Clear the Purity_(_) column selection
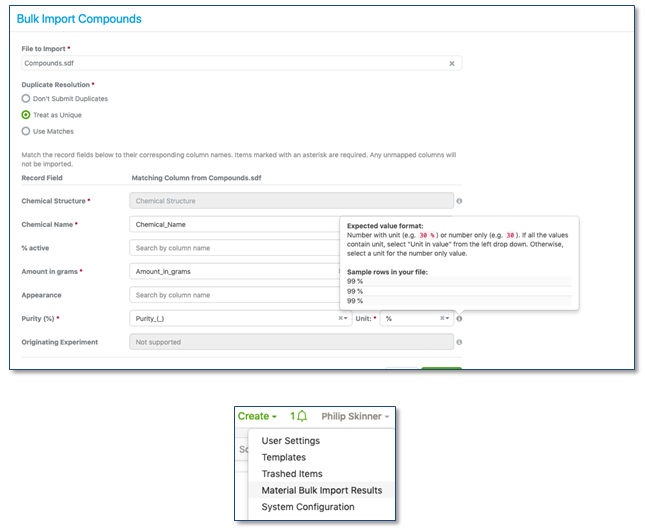The height and width of the screenshot is (528, 645). tap(340, 319)
